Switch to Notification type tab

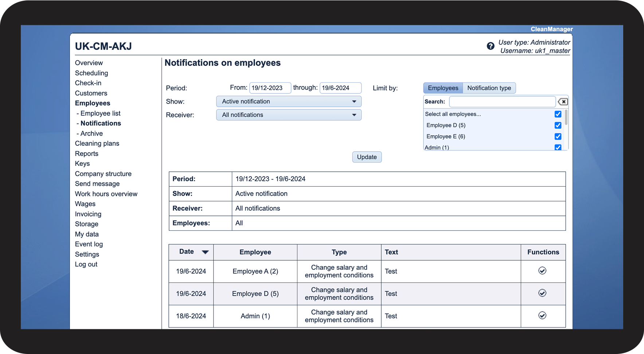pos(489,88)
